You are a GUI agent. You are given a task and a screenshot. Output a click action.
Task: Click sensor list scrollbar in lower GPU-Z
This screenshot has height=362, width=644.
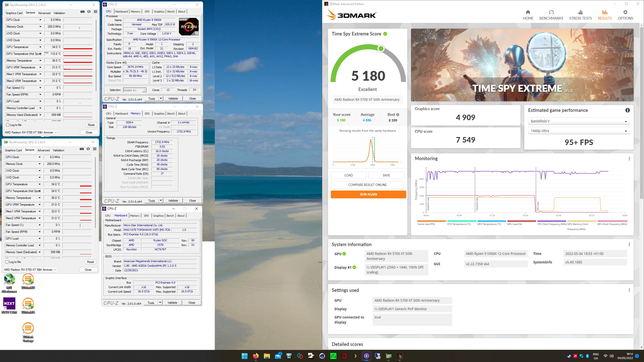(x=95, y=192)
